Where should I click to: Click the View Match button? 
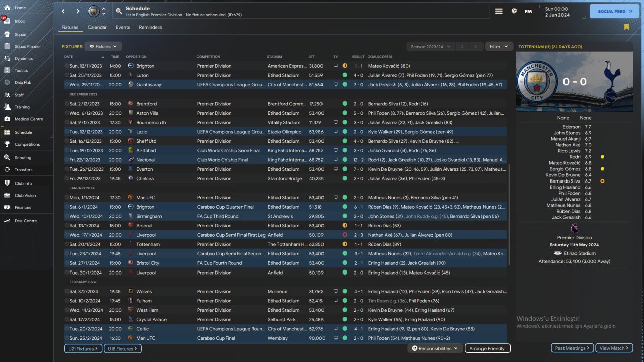coord(614,348)
